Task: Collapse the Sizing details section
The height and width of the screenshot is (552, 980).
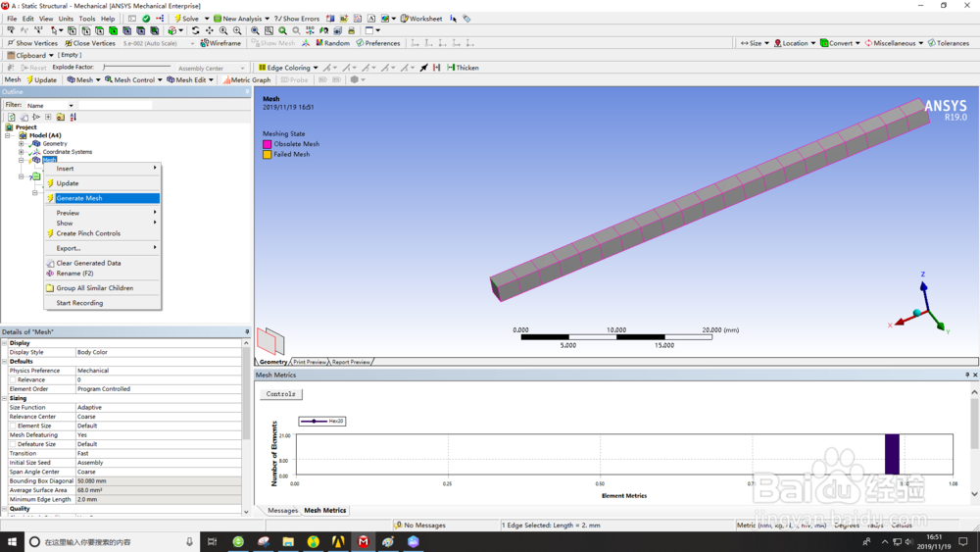Action: (x=5, y=398)
